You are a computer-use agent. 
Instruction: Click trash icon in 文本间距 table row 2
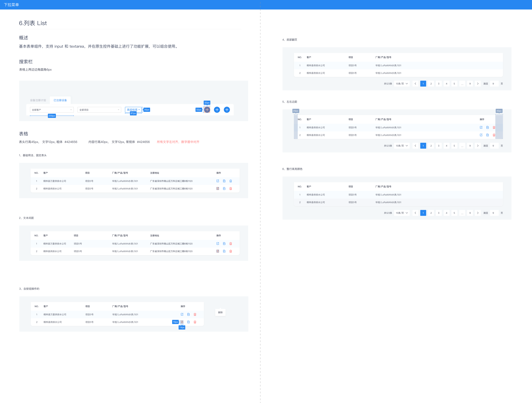[x=231, y=251]
